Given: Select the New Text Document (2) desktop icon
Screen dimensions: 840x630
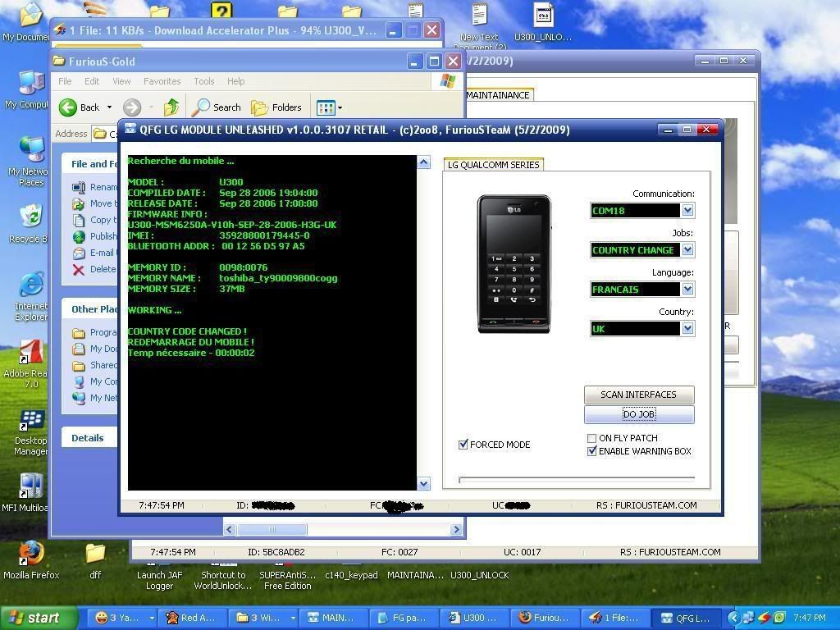Looking at the screenshot, I should [479, 25].
